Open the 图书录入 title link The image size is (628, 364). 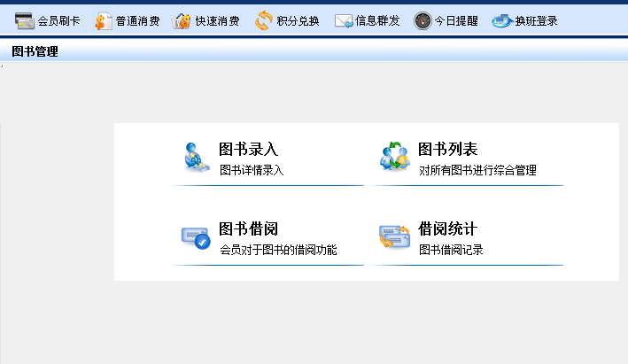248,149
